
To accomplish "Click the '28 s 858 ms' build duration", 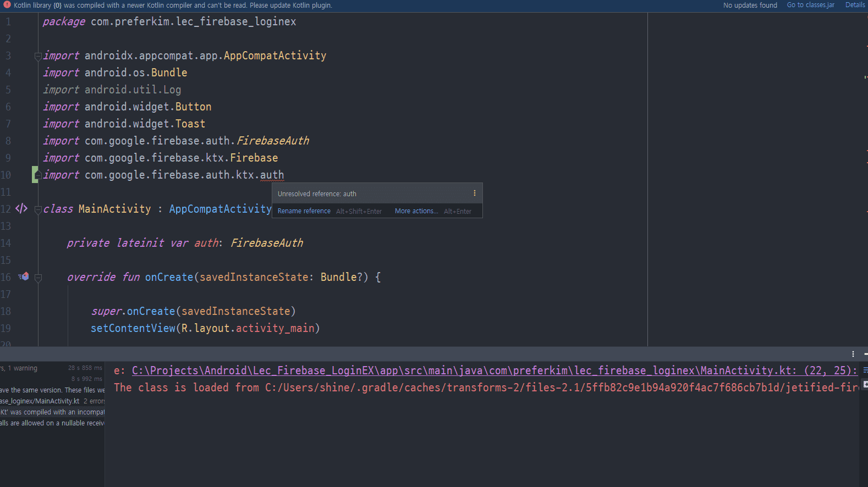I will [85, 368].
